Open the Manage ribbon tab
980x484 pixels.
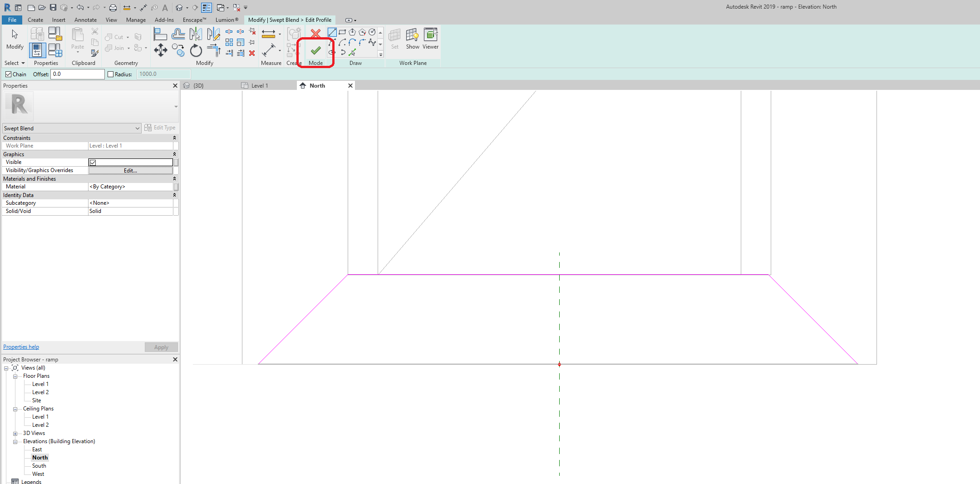[136, 20]
